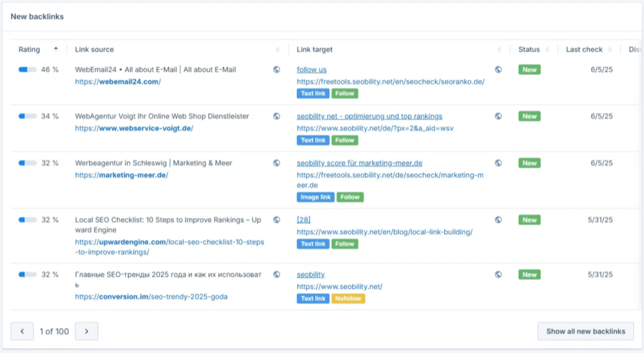The image size is (644, 353).
Task: Click Image link tag
Action: click(316, 197)
